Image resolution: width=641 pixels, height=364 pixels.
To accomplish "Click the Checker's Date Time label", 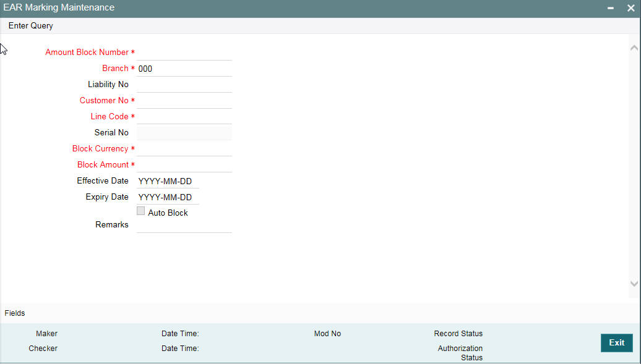I will 180,349.
